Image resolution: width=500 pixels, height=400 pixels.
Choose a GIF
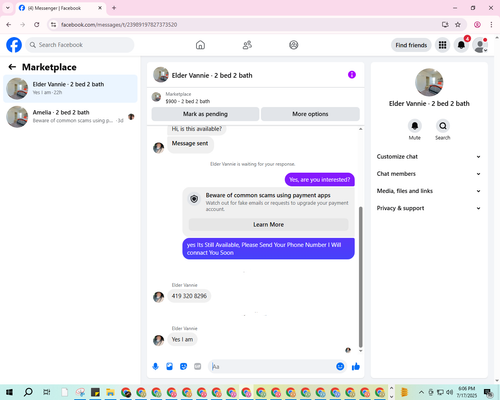(x=198, y=367)
